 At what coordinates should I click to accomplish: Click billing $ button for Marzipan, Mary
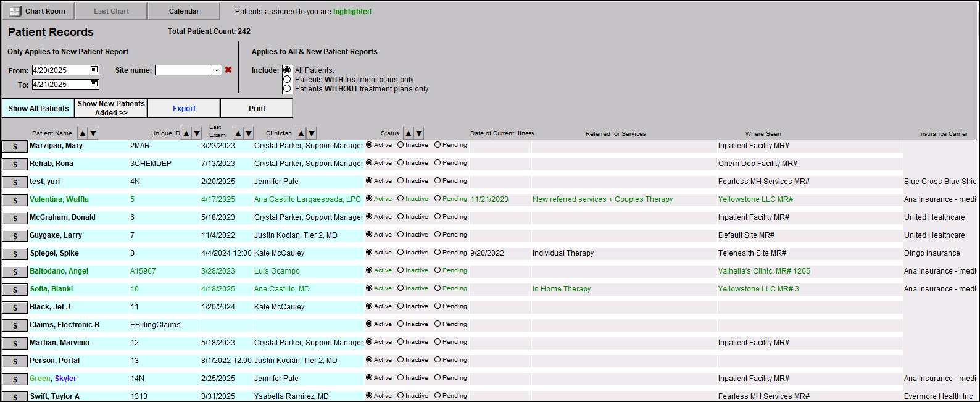tap(15, 146)
